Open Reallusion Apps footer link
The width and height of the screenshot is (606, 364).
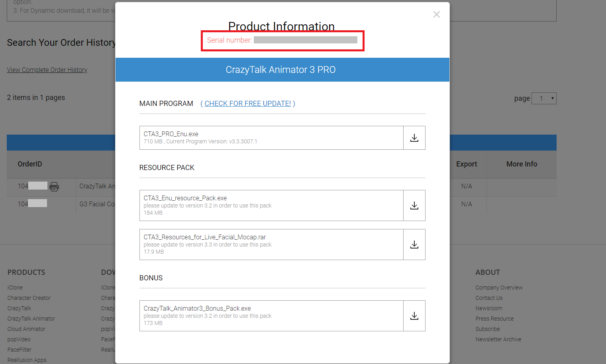click(27, 360)
